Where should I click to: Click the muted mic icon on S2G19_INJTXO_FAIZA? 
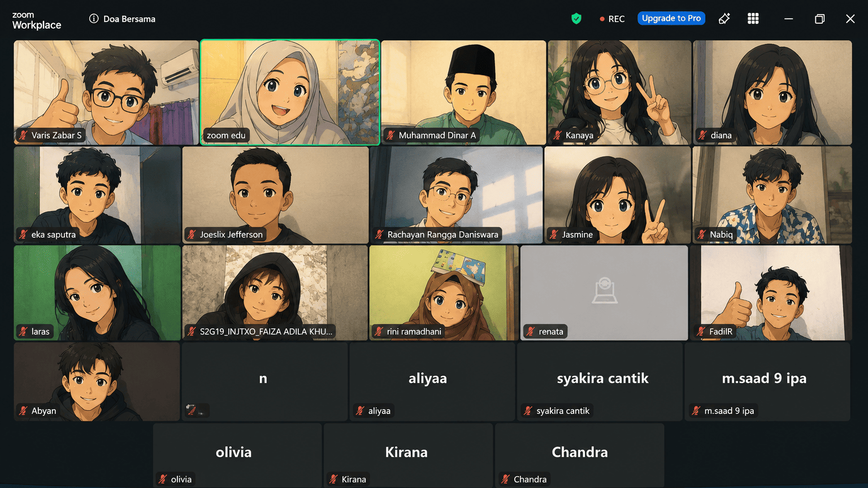(192, 332)
